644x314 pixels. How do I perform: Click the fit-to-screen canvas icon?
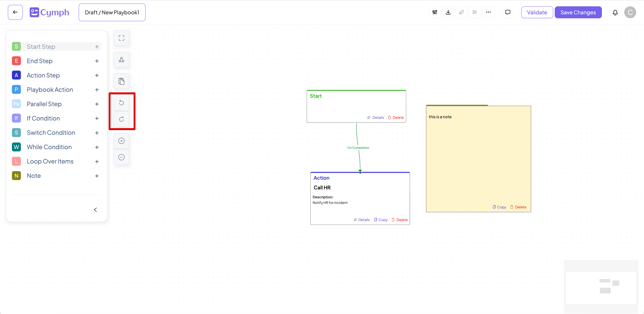(x=121, y=38)
